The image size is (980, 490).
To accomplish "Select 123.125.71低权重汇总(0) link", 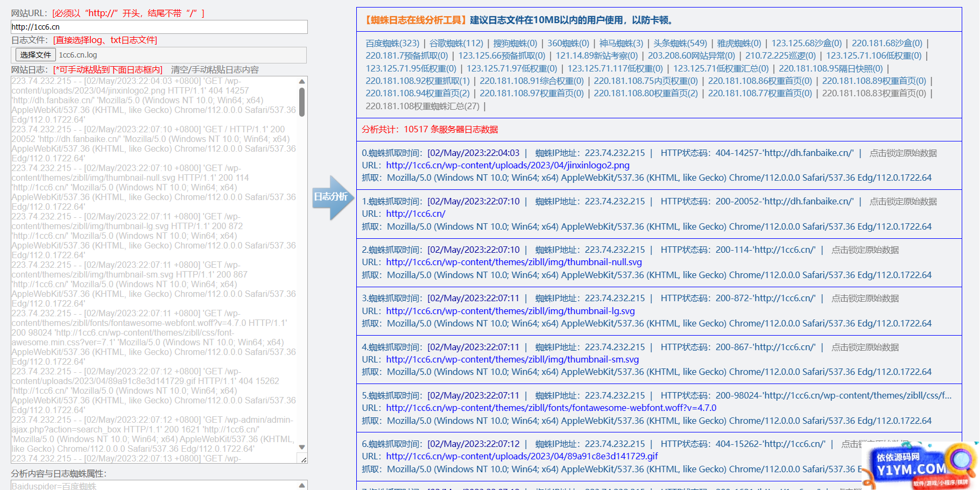I will tap(721, 68).
